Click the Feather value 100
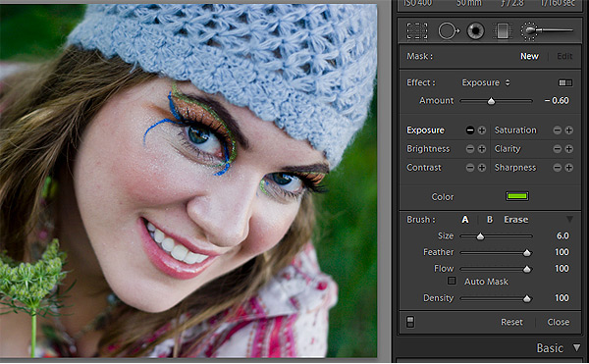The image size is (589, 364). [562, 252]
